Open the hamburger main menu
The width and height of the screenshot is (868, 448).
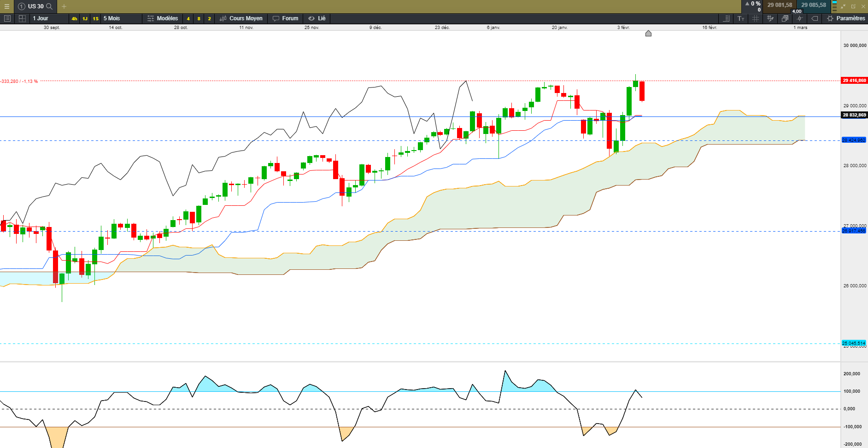[6, 6]
